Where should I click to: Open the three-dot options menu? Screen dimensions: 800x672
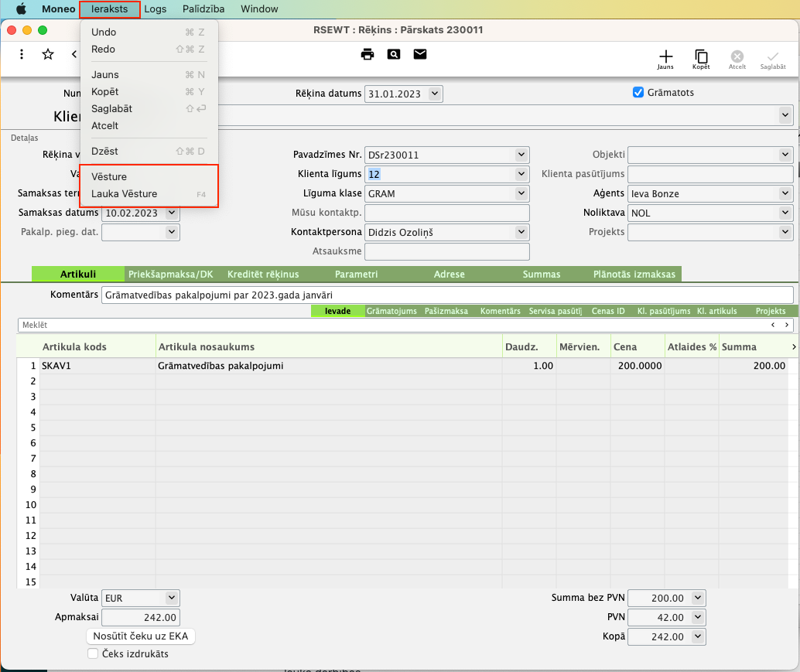tap(22, 54)
